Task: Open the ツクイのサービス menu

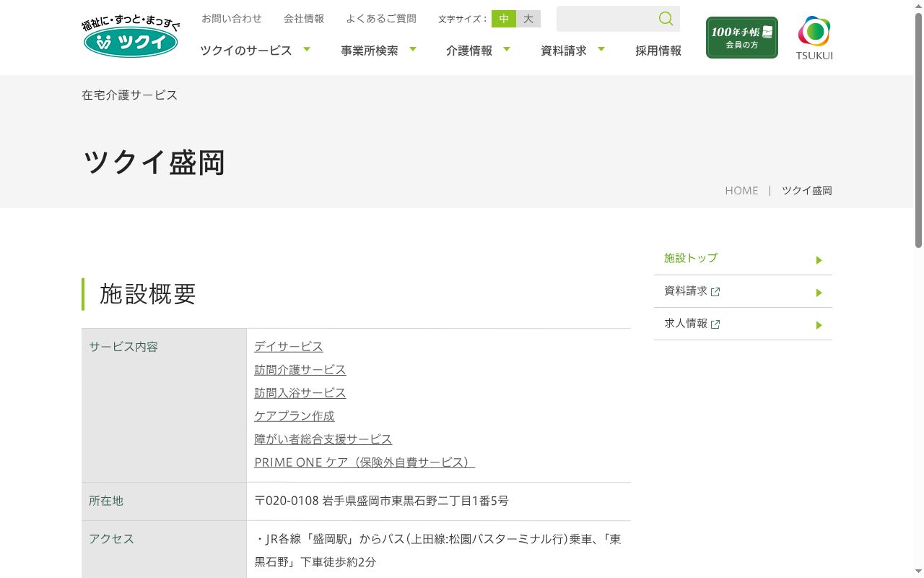Action: 246,51
